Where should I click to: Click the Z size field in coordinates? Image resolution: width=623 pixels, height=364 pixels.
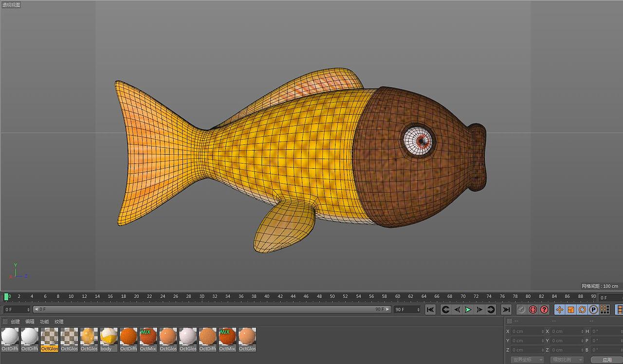coord(567,350)
